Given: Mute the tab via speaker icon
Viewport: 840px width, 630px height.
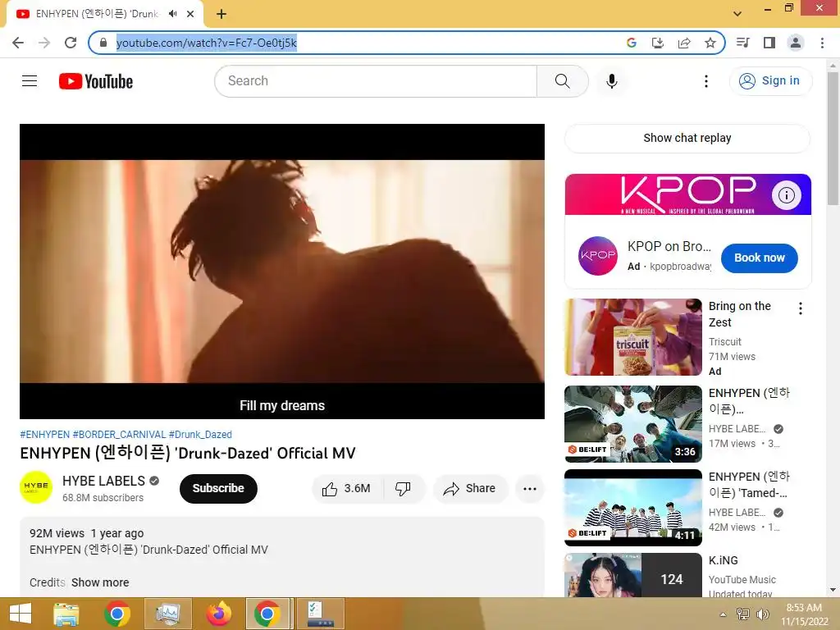Looking at the screenshot, I should [x=172, y=14].
